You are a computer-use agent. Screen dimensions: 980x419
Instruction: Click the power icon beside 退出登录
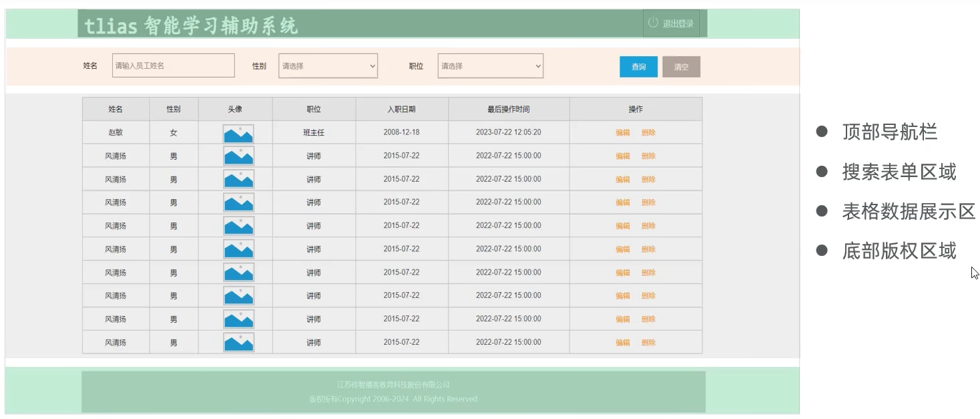click(653, 23)
